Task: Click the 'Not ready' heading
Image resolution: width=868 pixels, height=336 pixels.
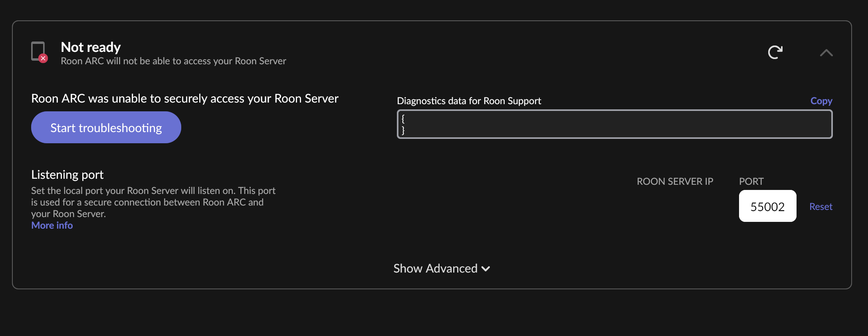Action: click(x=91, y=47)
